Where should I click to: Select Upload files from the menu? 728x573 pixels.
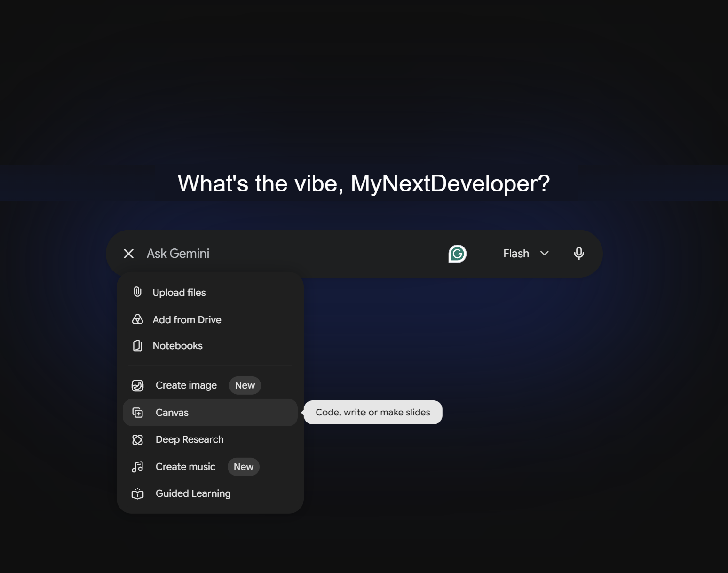click(x=210, y=292)
